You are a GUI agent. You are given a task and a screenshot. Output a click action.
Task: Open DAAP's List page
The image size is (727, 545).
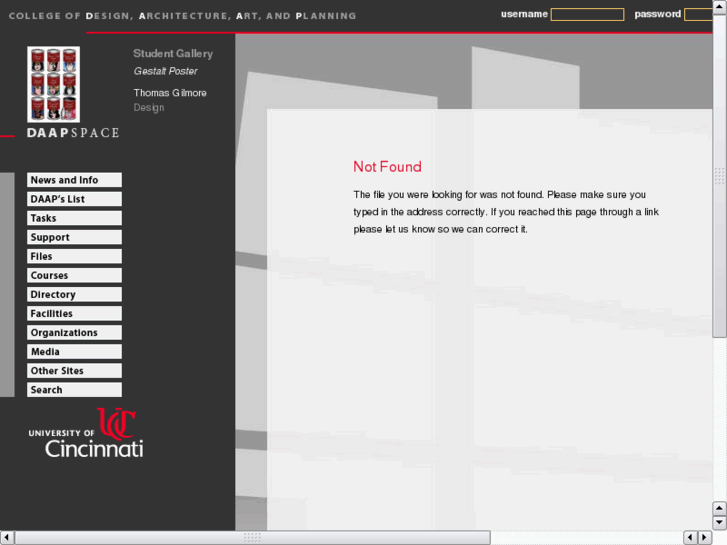74,199
